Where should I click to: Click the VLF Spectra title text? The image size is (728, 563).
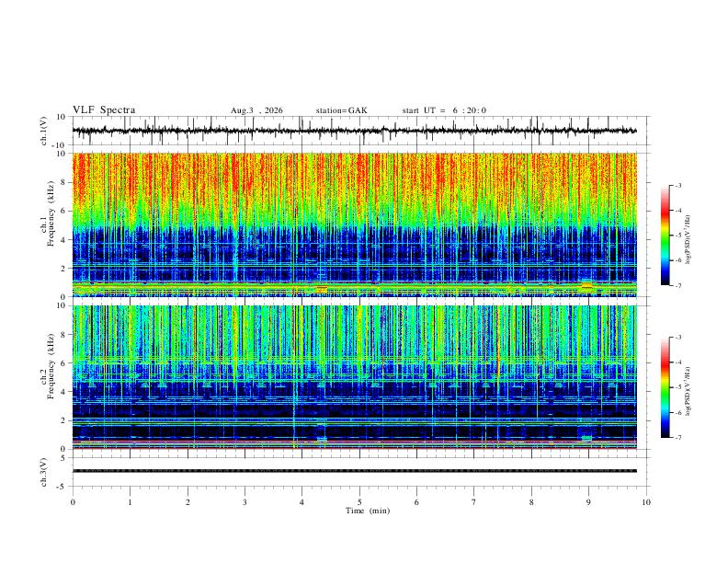click(104, 110)
